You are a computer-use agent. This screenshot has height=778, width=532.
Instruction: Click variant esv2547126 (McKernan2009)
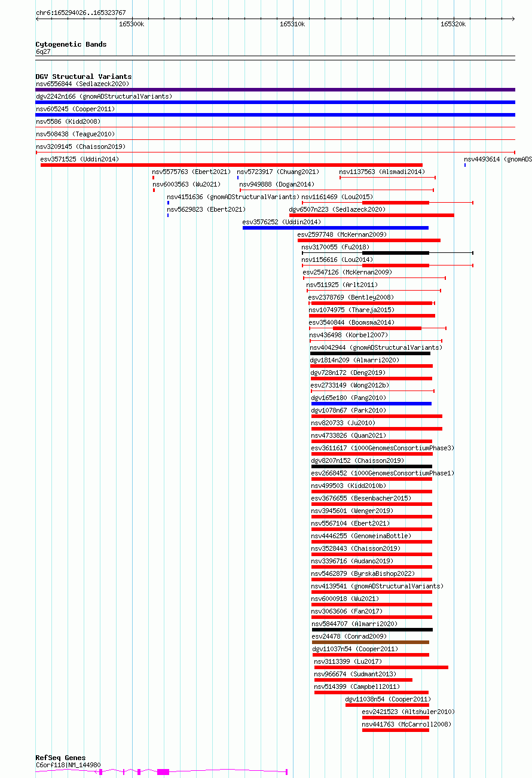347,272
